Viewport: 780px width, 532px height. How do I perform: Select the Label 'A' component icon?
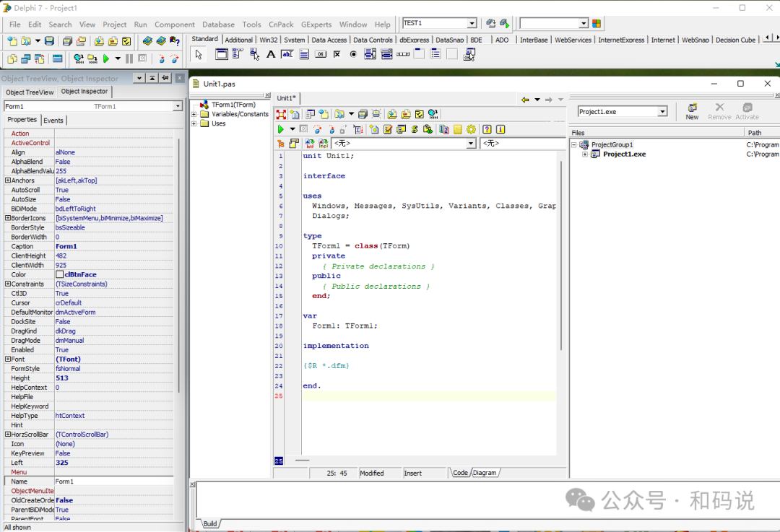(x=271, y=54)
